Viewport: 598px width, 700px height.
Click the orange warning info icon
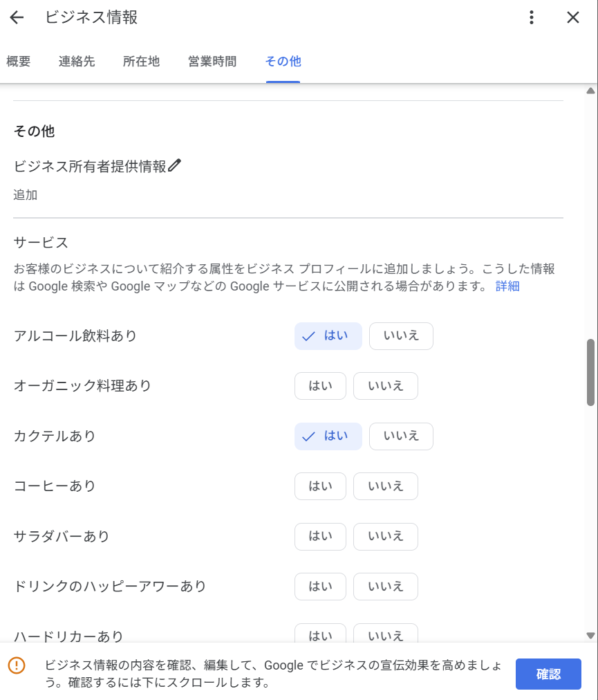[16, 665]
